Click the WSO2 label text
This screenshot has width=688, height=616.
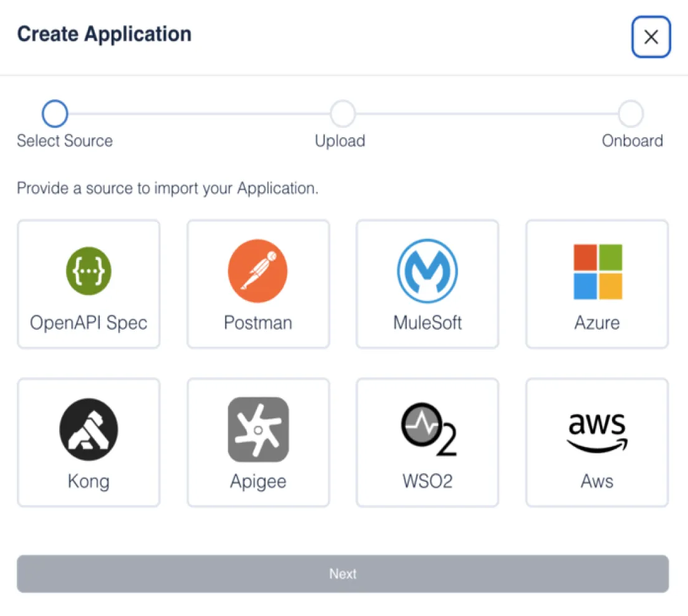[428, 481]
